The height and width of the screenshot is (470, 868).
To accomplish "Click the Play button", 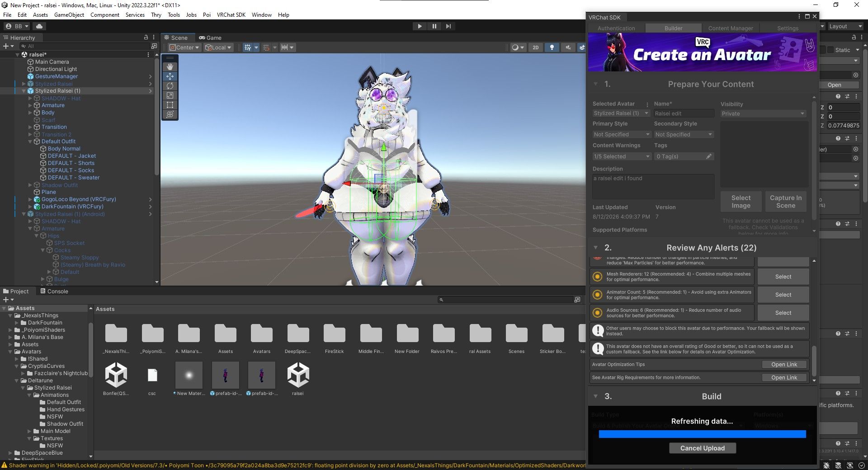I will (x=420, y=26).
